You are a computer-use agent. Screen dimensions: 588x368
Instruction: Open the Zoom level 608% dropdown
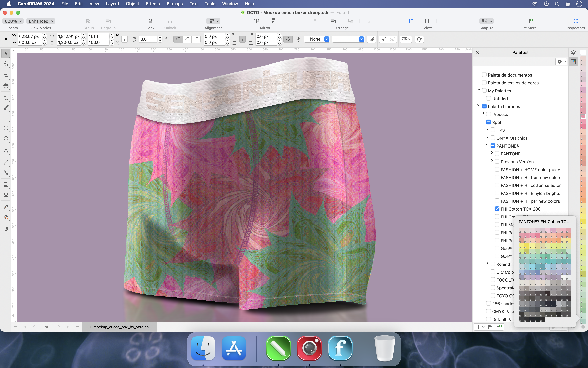coord(13,21)
